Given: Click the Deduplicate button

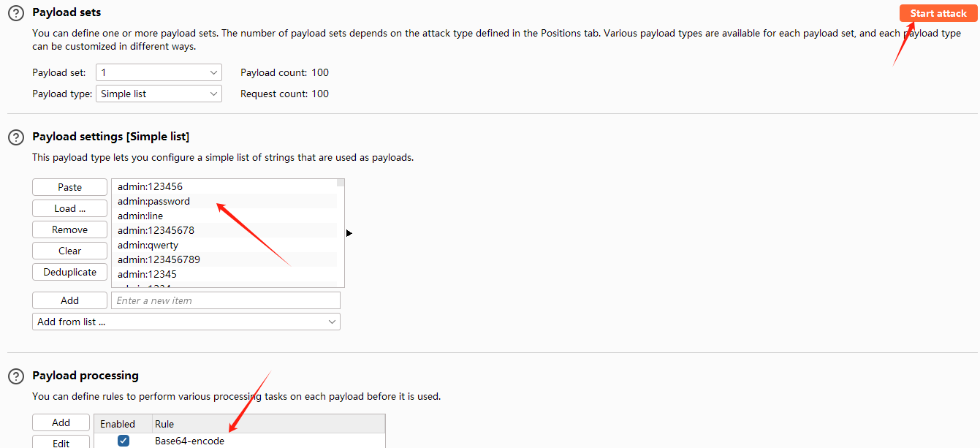Looking at the screenshot, I should tap(69, 272).
